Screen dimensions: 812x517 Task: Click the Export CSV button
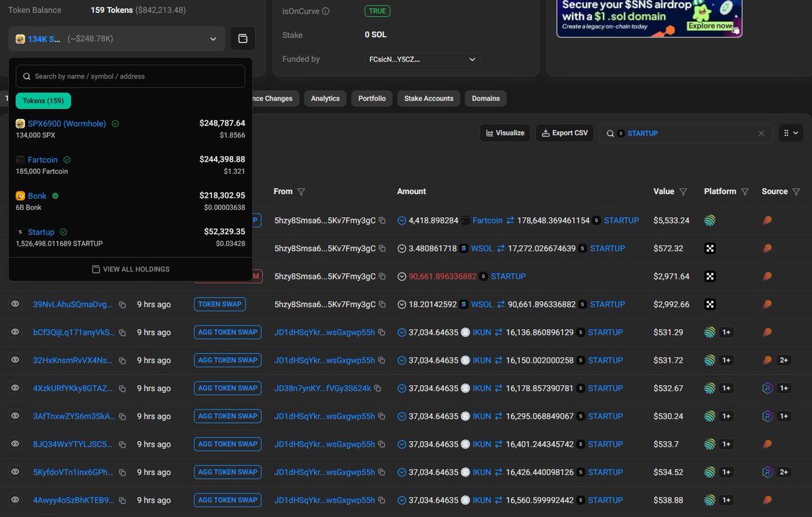click(x=564, y=133)
